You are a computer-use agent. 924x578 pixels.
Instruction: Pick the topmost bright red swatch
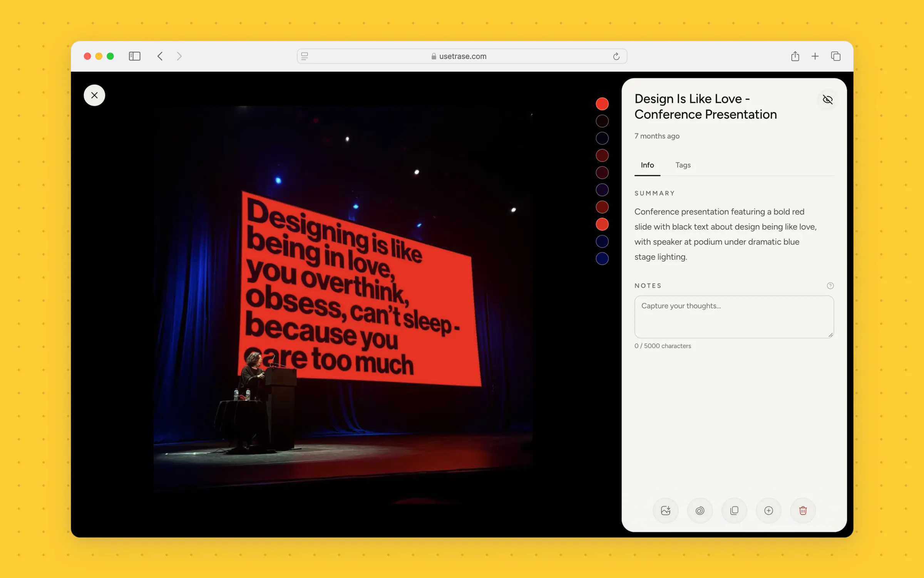tap(602, 104)
